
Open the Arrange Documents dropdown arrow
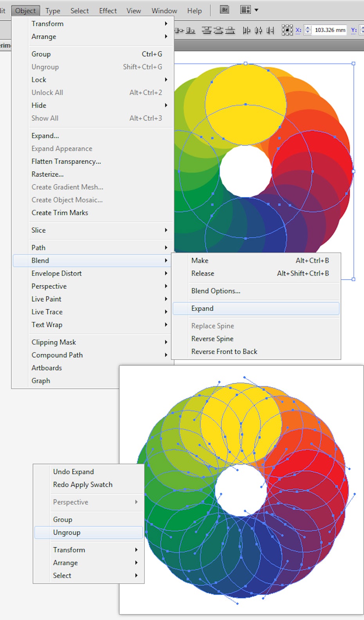(x=256, y=10)
